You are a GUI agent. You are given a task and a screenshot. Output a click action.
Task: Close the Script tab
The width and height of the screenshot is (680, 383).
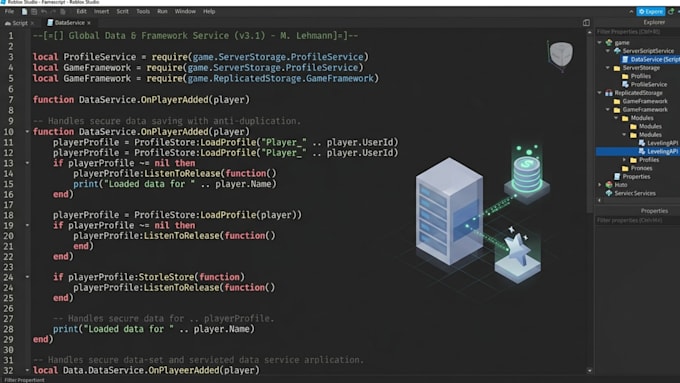[x=32, y=23]
